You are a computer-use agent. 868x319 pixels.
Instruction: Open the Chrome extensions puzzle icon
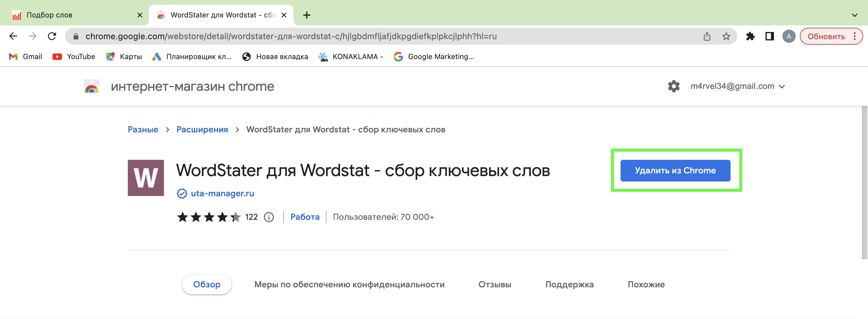tap(751, 36)
